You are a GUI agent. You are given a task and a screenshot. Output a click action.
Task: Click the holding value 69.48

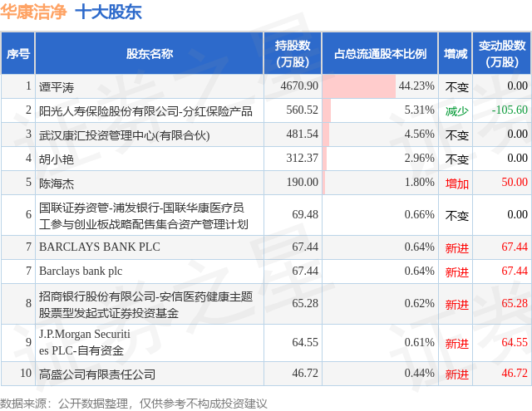tap(305, 214)
